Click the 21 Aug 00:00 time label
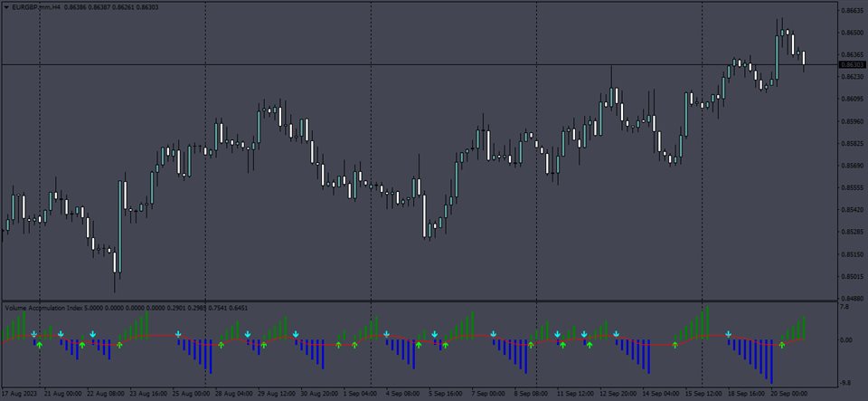This screenshot has height=401, width=868. pyautogui.click(x=63, y=393)
